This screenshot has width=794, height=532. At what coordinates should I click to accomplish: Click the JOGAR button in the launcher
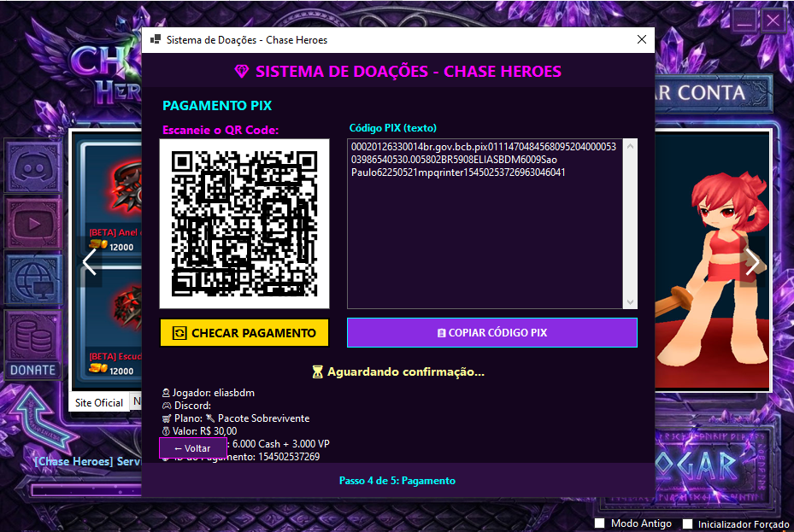pos(701,466)
